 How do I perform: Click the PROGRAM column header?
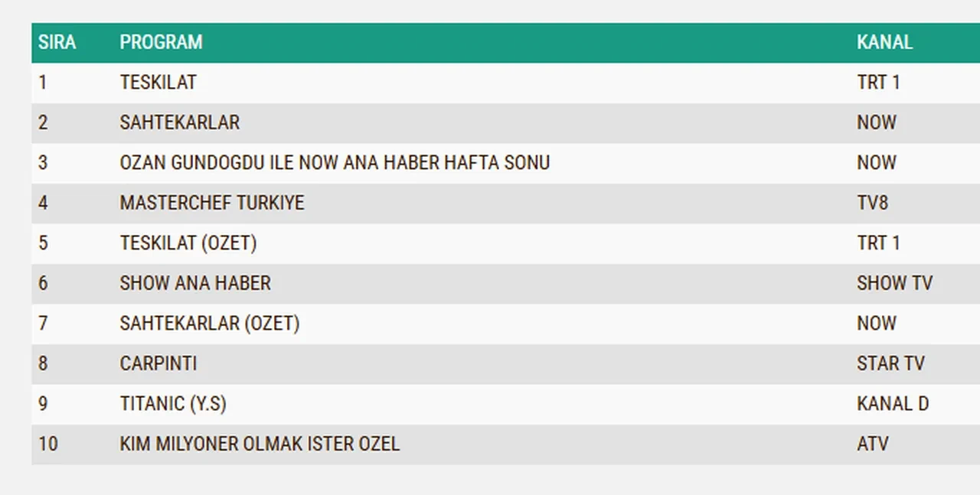point(161,42)
